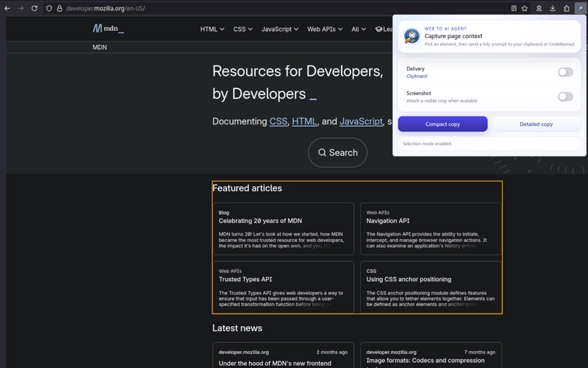Click the Resources for Developers headline

pyautogui.click(x=298, y=82)
